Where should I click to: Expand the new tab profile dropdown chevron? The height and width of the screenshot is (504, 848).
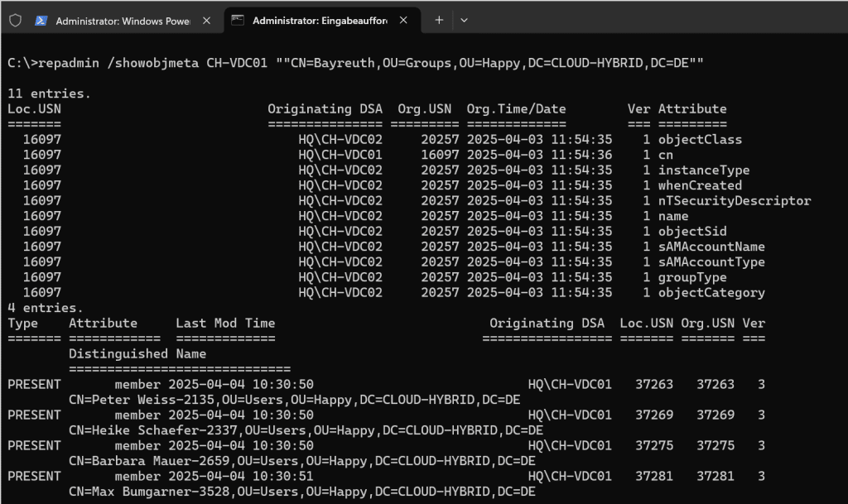point(466,21)
